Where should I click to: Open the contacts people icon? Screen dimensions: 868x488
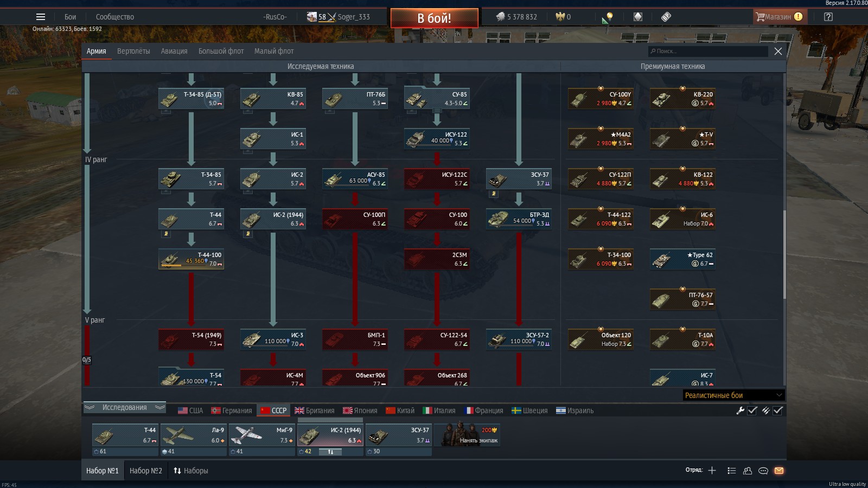pyautogui.click(x=747, y=471)
